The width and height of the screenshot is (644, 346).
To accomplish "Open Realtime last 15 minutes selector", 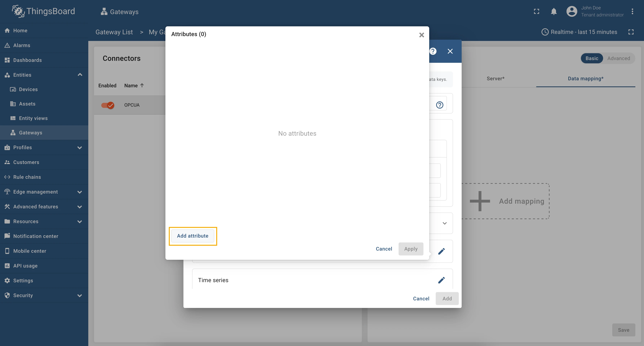I will click(x=579, y=32).
